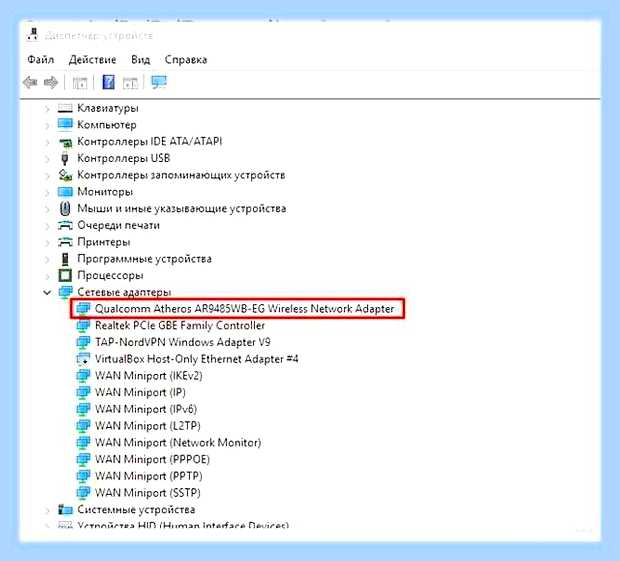620x561 pixels.
Task: Select WAN Miniport (SSTP) entry
Action: click(x=147, y=493)
